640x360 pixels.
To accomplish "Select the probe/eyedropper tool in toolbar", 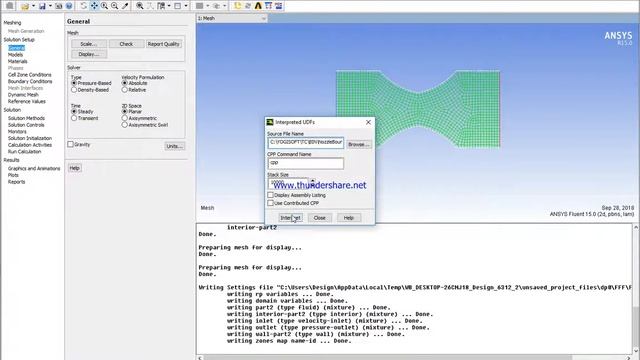I will click(125, 6).
